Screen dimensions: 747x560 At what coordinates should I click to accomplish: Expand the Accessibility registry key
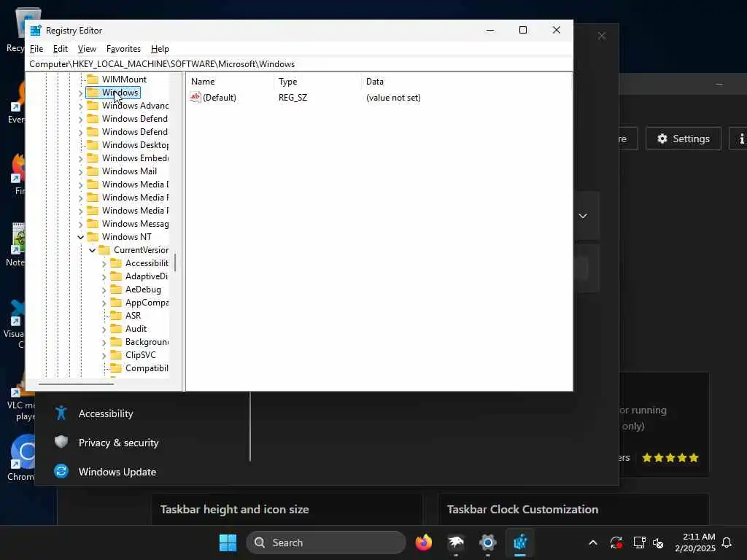click(x=104, y=264)
